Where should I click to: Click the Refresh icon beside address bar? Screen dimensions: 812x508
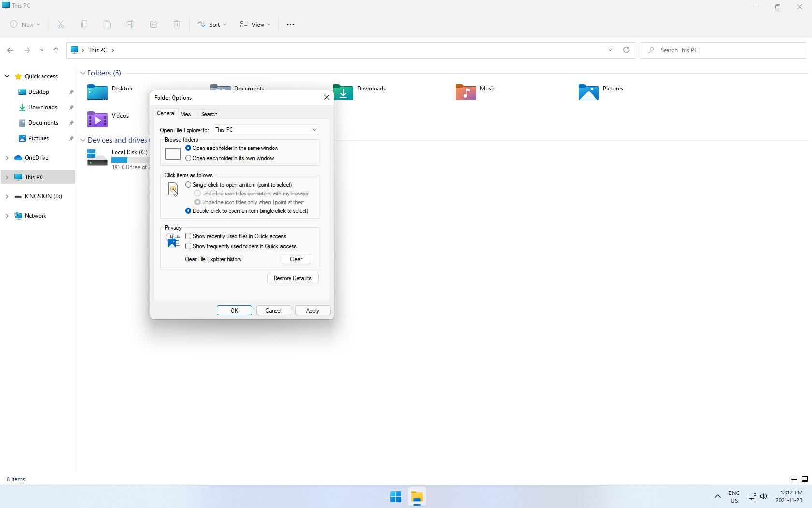tap(626, 50)
